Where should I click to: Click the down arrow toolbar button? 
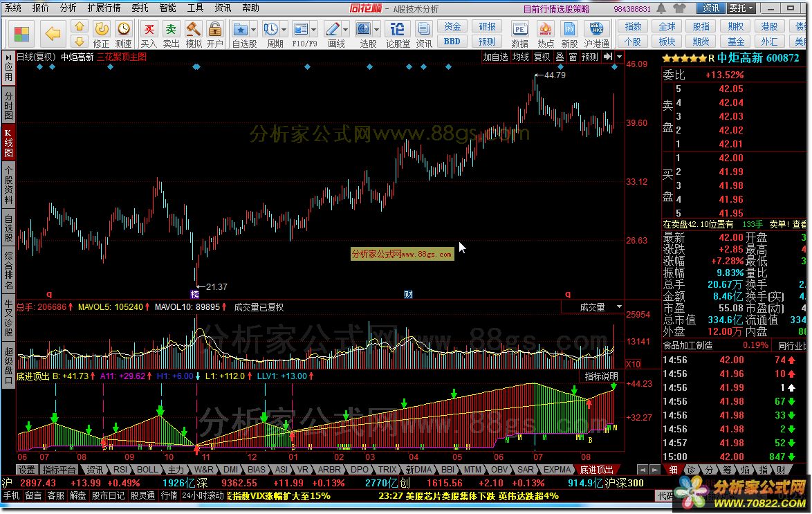80,41
